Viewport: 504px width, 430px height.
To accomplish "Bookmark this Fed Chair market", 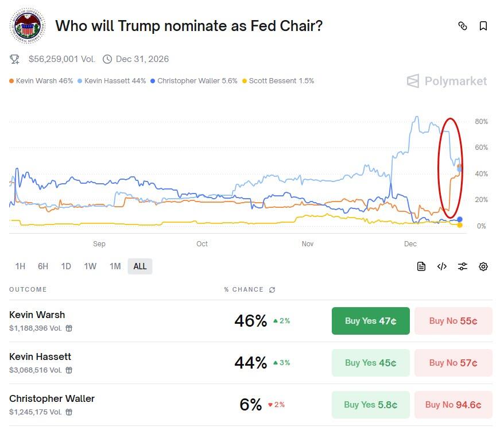I will click(x=483, y=26).
